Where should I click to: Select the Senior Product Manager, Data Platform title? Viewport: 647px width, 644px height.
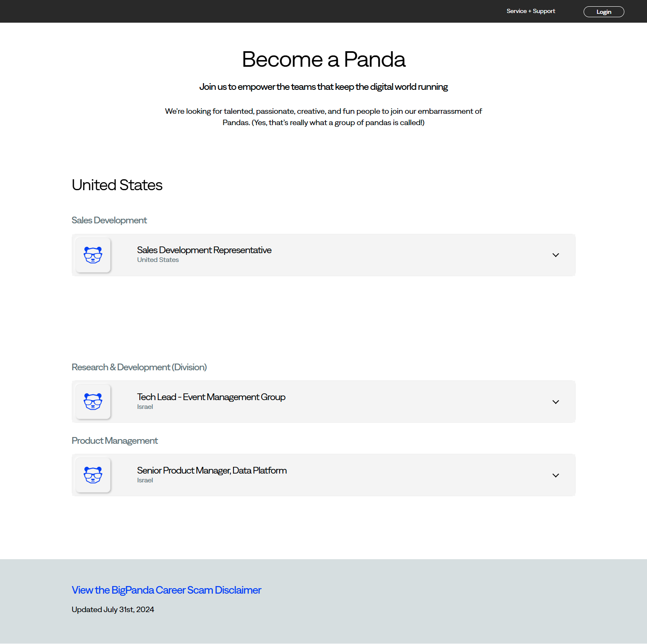click(x=212, y=470)
